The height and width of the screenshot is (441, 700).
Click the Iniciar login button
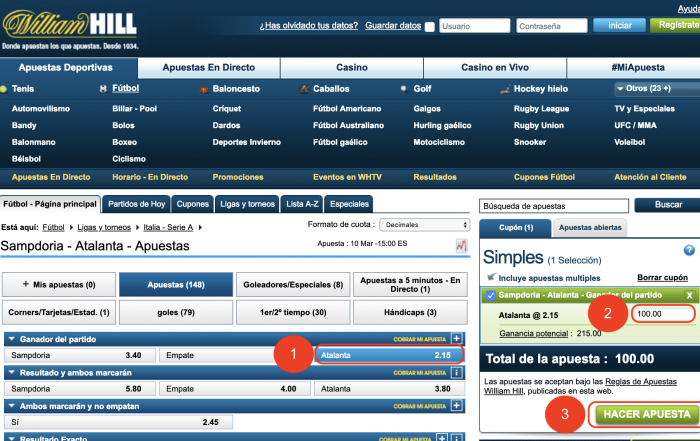pos(620,25)
